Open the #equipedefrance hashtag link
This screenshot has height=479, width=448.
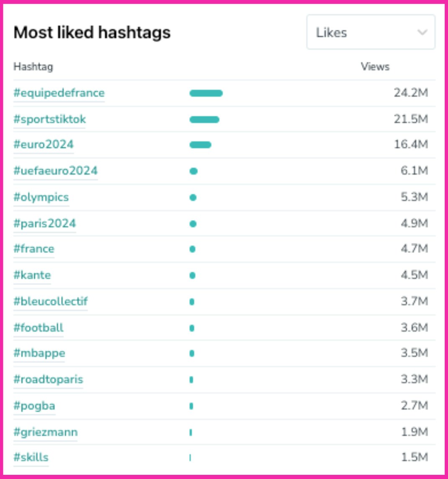coord(59,93)
